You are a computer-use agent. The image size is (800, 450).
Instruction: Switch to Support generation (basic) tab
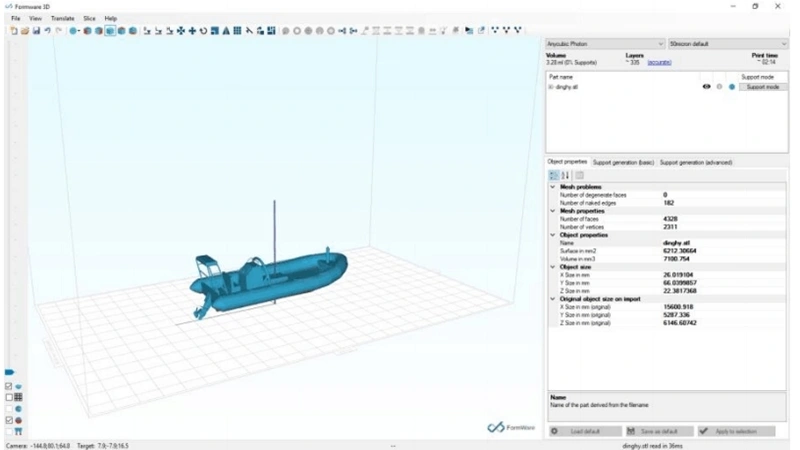point(623,163)
